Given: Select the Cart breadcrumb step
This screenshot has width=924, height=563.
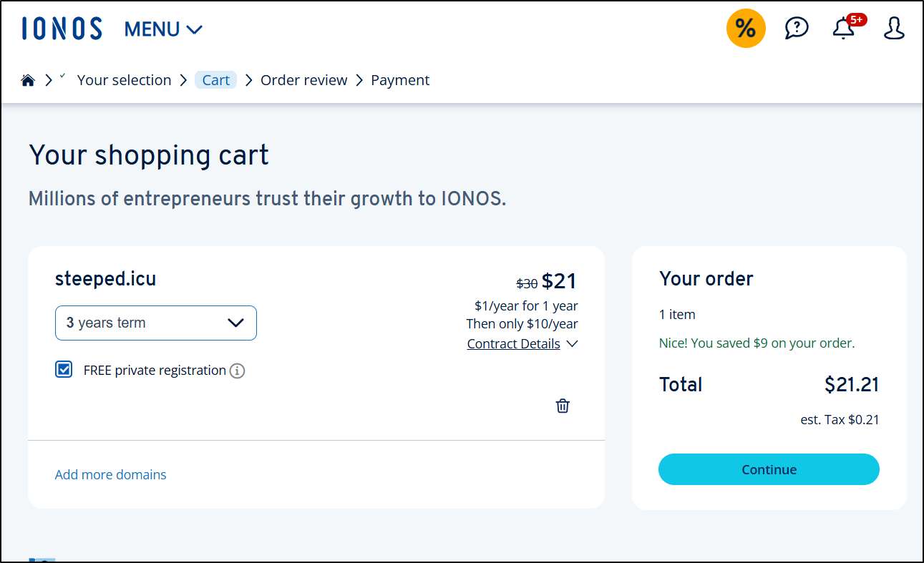Looking at the screenshot, I should point(215,80).
